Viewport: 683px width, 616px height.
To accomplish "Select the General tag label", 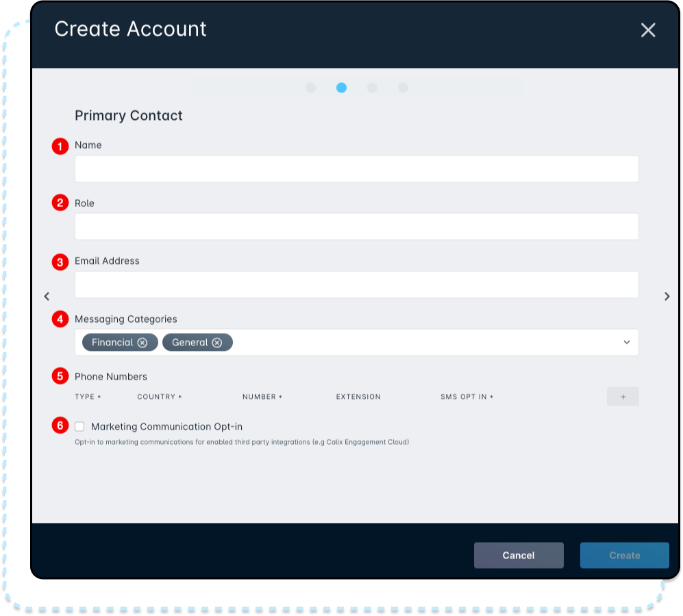I will 190,343.
